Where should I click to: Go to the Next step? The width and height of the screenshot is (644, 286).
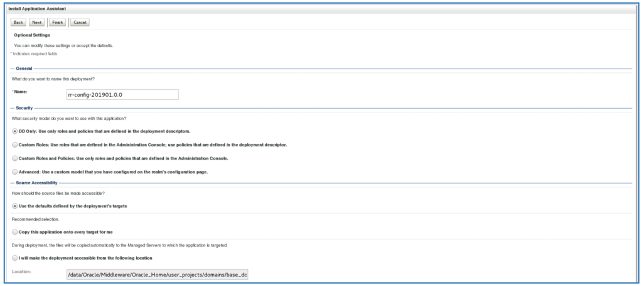[x=37, y=23]
